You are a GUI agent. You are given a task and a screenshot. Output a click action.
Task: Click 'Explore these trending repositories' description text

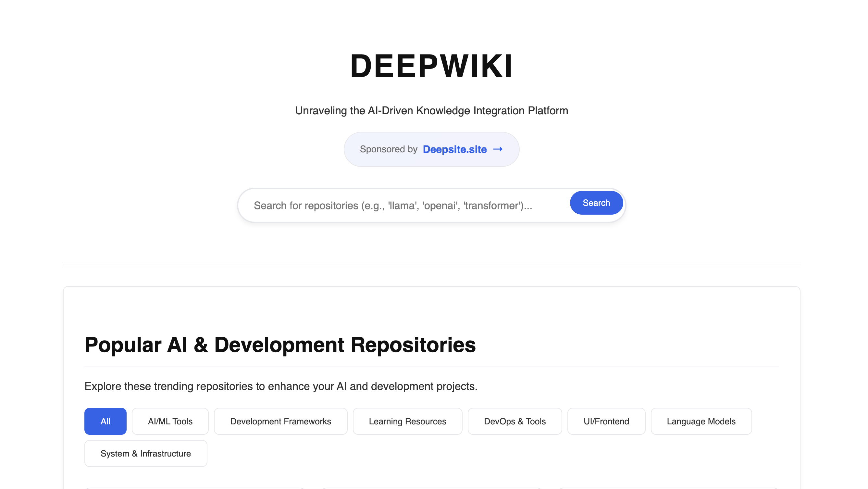tap(281, 386)
